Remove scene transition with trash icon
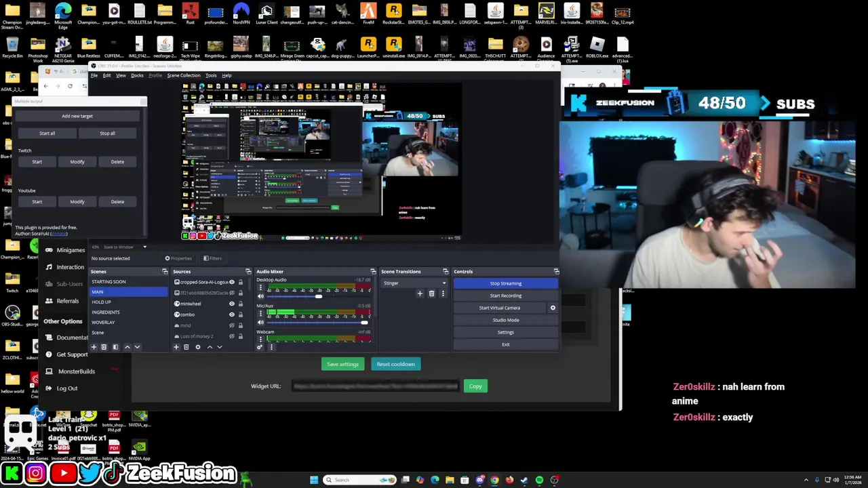 [x=431, y=293]
